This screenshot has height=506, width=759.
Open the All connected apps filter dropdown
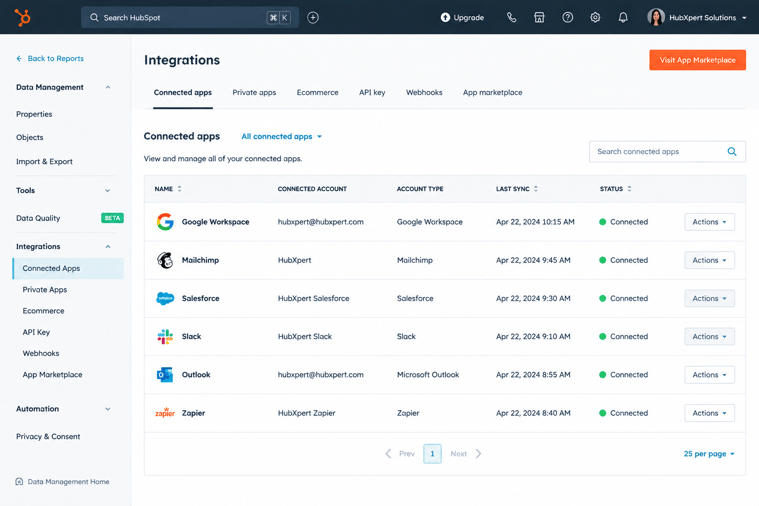[281, 137]
